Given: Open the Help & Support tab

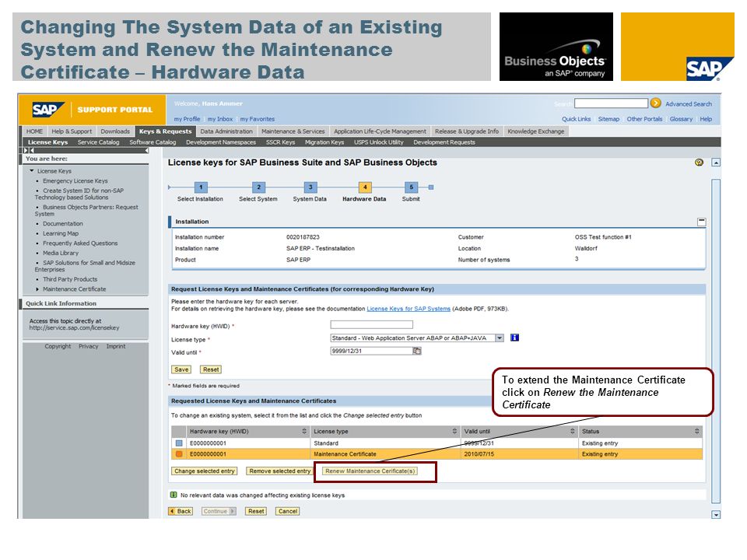Looking at the screenshot, I should [x=72, y=131].
